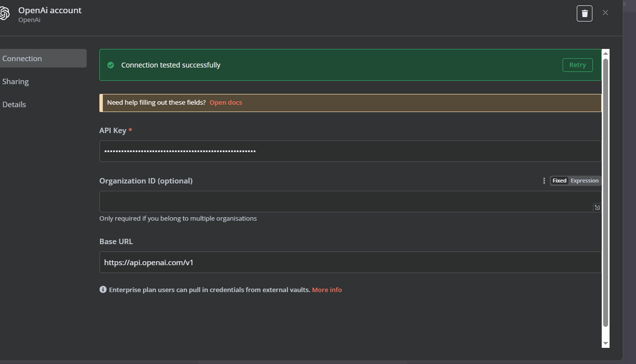Click 'Organization ID (optional)' label
This screenshot has width=636, height=364.
(x=146, y=181)
